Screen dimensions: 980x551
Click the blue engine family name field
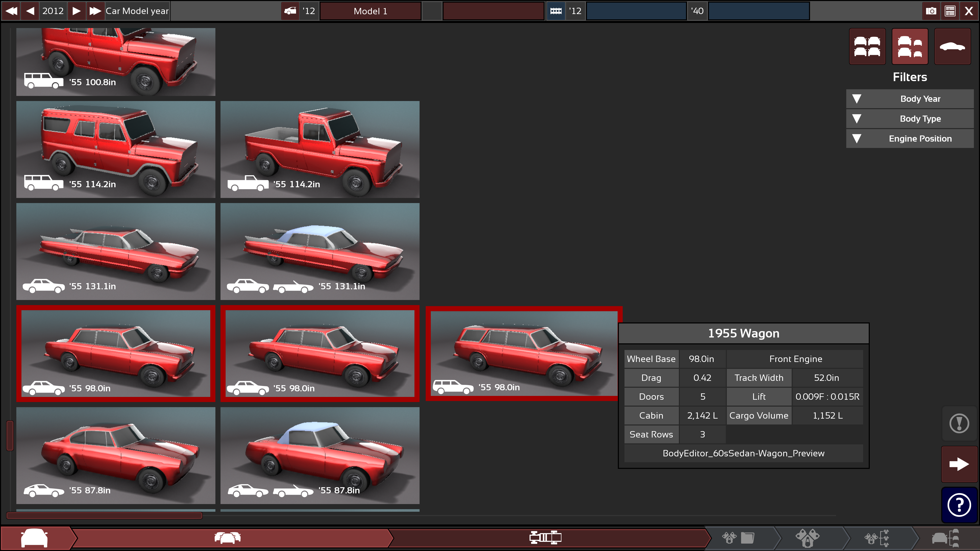(636, 11)
